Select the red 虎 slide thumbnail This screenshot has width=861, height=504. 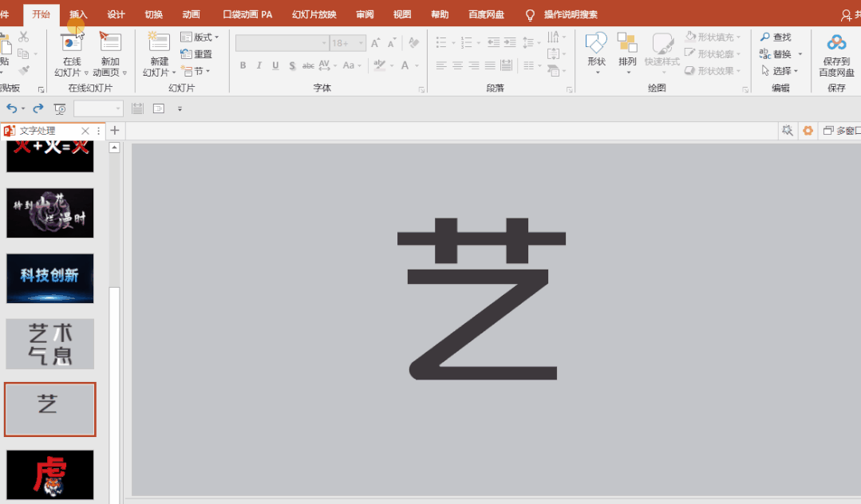click(x=50, y=475)
